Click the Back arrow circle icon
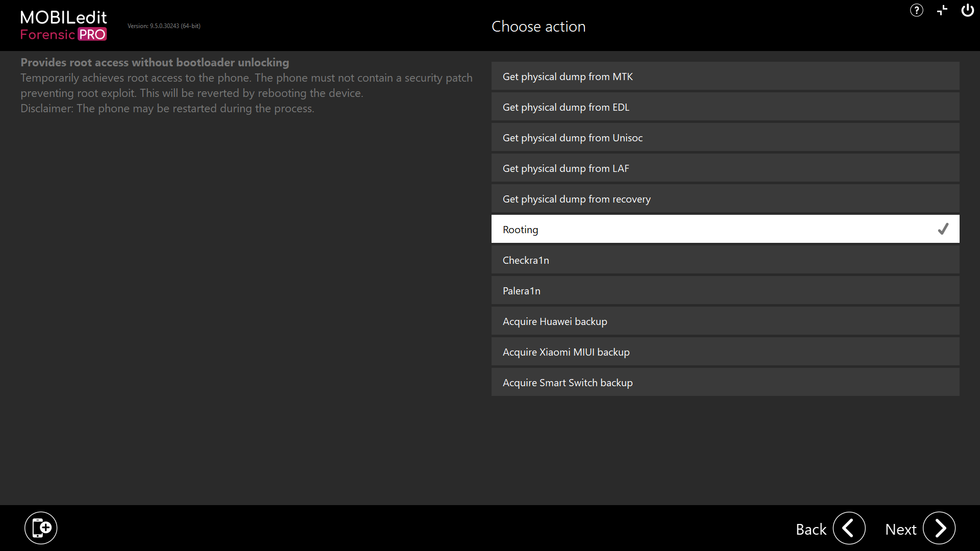980x551 pixels. click(849, 528)
